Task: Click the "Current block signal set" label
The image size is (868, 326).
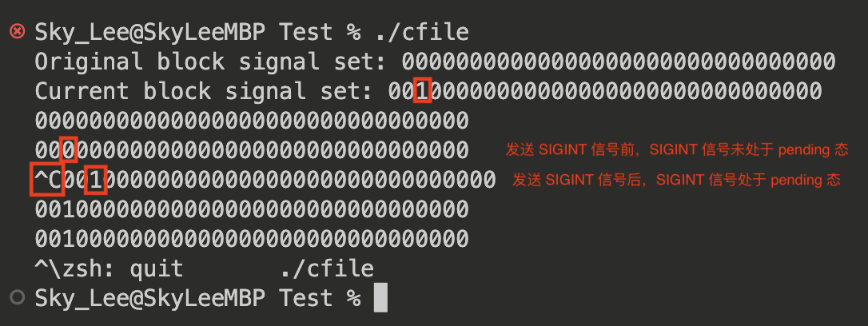Action: (x=204, y=91)
